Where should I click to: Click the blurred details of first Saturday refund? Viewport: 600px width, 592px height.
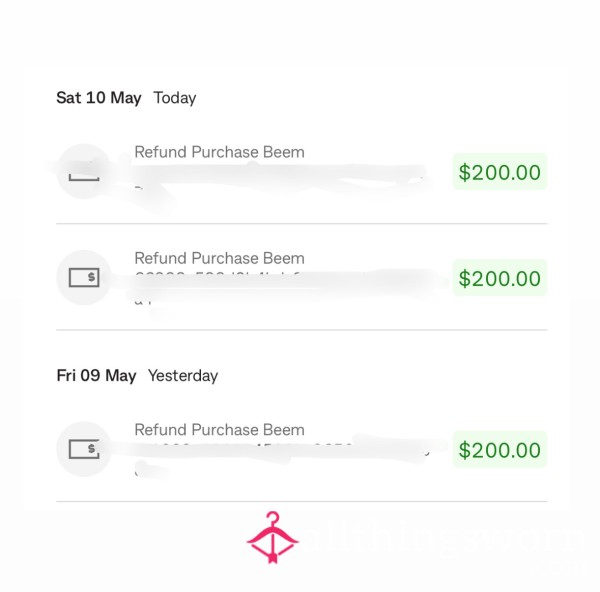tap(279, 179)
